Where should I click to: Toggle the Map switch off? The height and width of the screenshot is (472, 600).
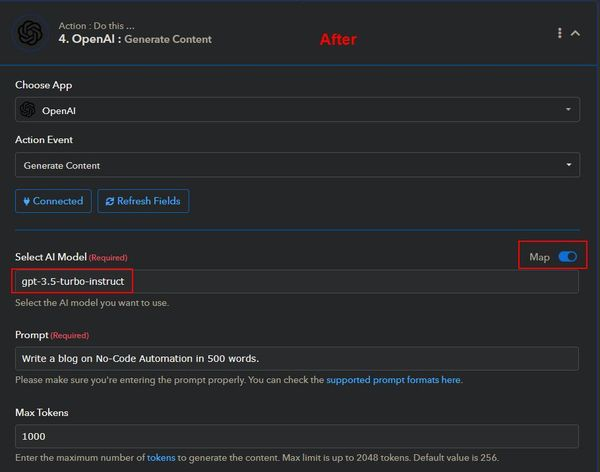click(567, 256)
